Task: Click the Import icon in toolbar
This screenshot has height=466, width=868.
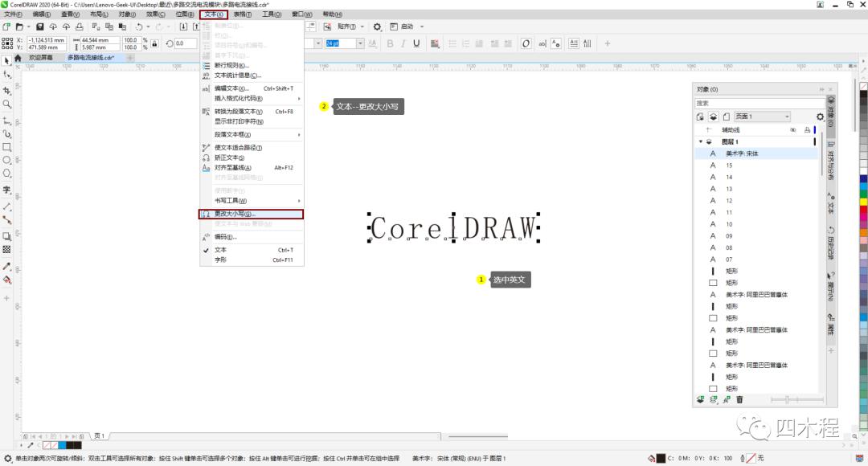Action: [x=183, y=27]
